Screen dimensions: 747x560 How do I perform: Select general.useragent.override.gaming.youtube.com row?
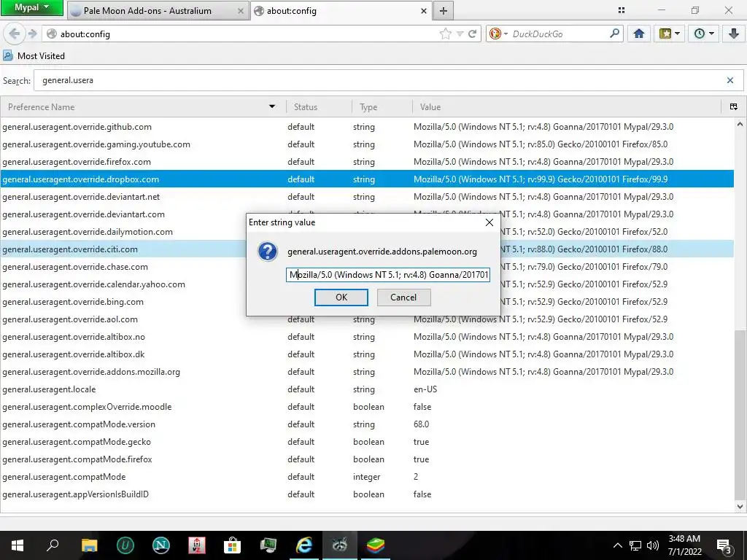coord(367,144)
